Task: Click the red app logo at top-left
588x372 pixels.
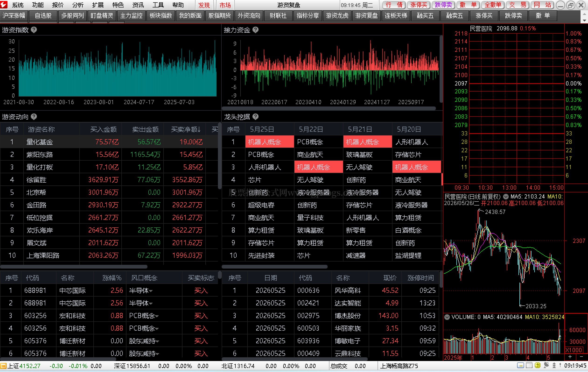Action: (4, 4)
